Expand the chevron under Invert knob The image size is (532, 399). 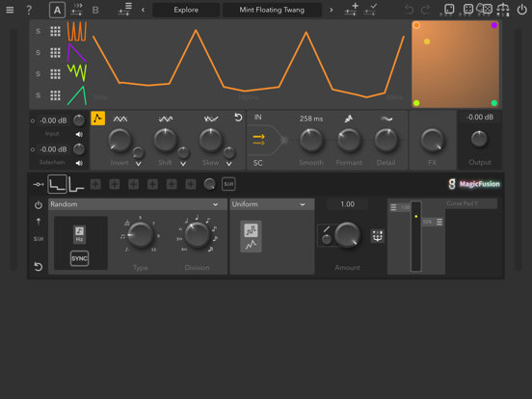click(x=139, y=164)
